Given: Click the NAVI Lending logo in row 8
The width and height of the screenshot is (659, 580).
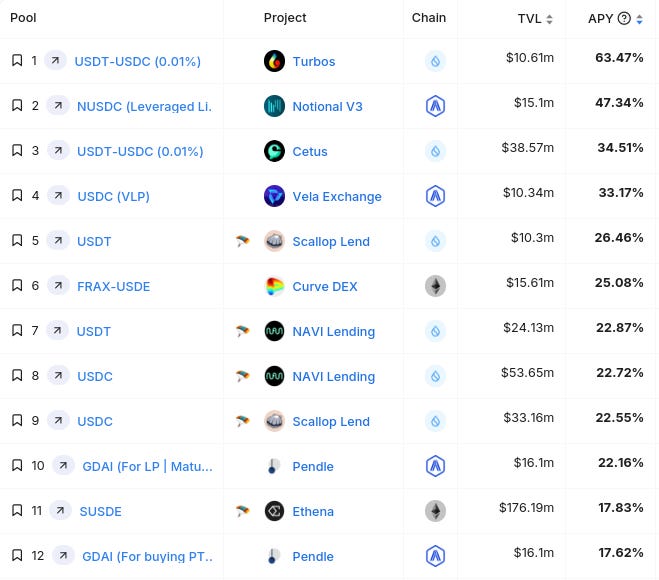Looking at the screenshot, I should [x=274, y=376].
